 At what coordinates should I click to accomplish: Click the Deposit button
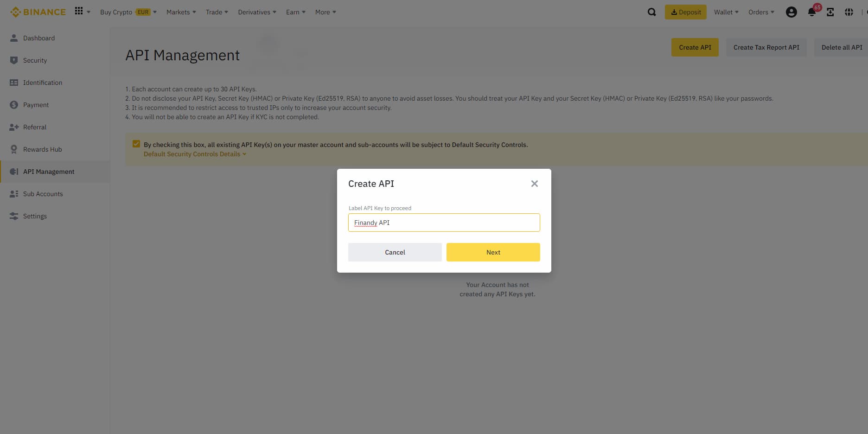(x=686, y=12)
